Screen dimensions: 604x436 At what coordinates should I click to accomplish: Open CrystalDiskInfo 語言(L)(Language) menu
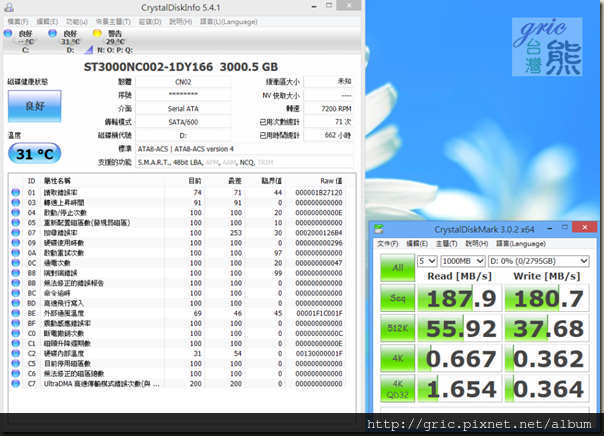click(229, 22)
